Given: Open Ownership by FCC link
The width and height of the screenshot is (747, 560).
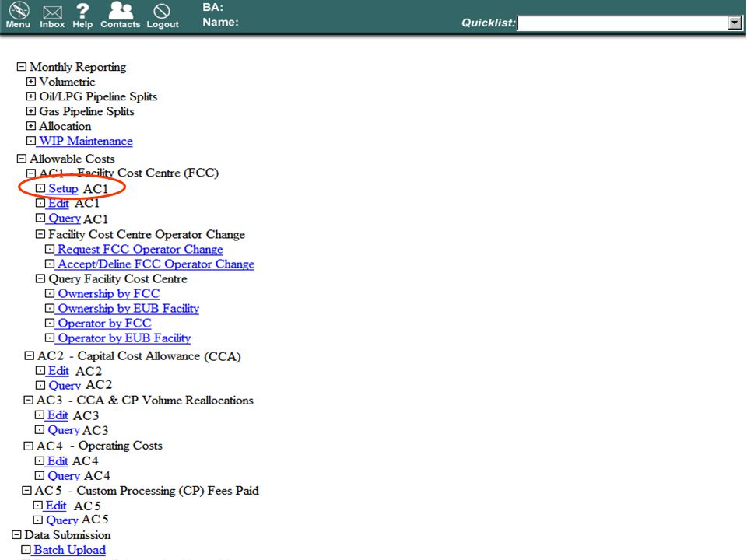Looking at the screenshot, I should point(109,293).
